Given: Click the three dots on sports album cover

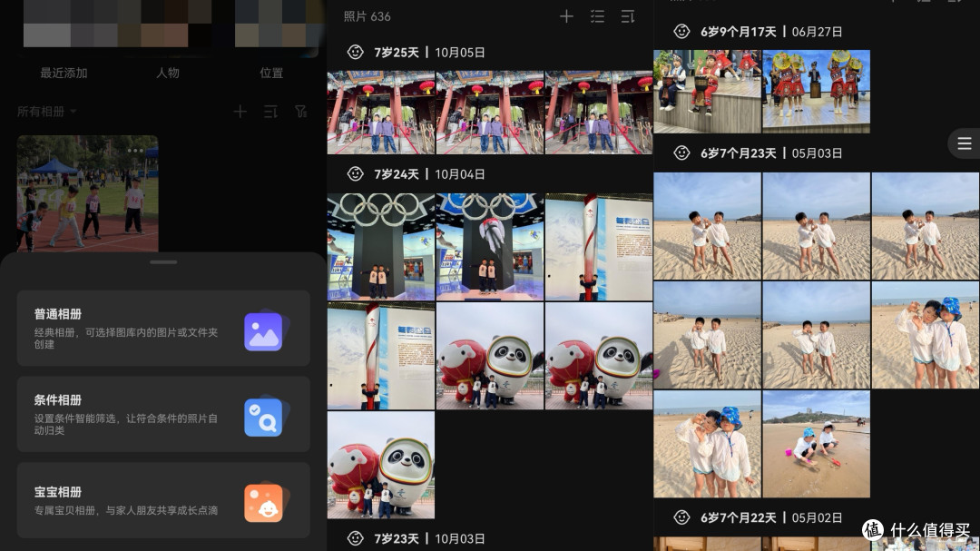Looking at the screenshot, I should [135, 151].
